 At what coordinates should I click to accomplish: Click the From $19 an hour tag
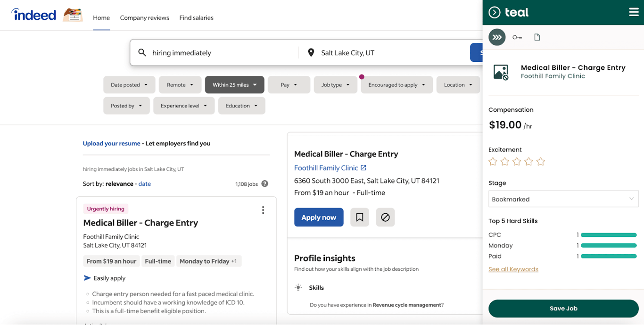(x=111, y=261)
